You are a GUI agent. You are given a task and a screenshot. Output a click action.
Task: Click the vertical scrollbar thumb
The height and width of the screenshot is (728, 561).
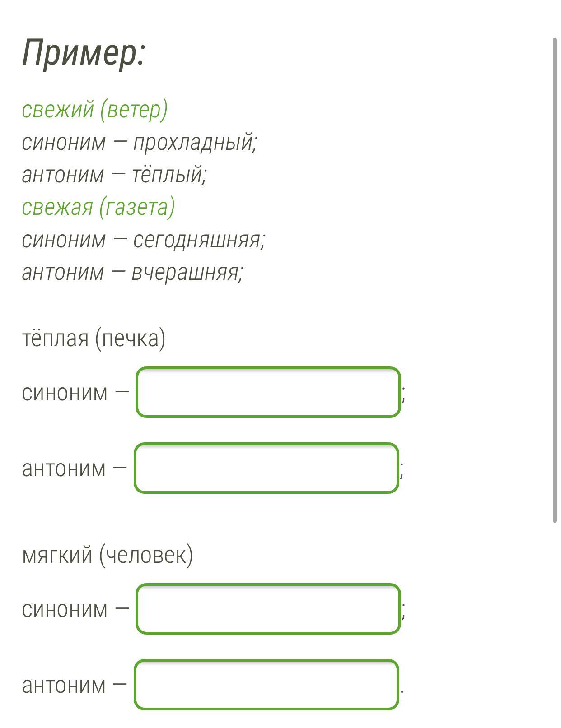pyautogui.click(x=555, y=280)
